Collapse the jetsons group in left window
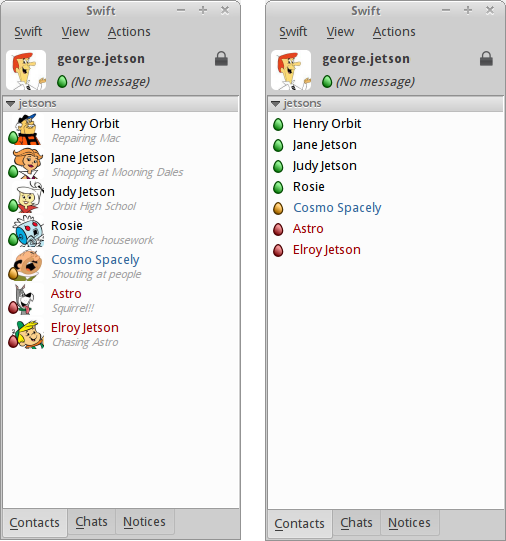The height and width of the screenshot is (541, 506). click(x=10, y=104)
